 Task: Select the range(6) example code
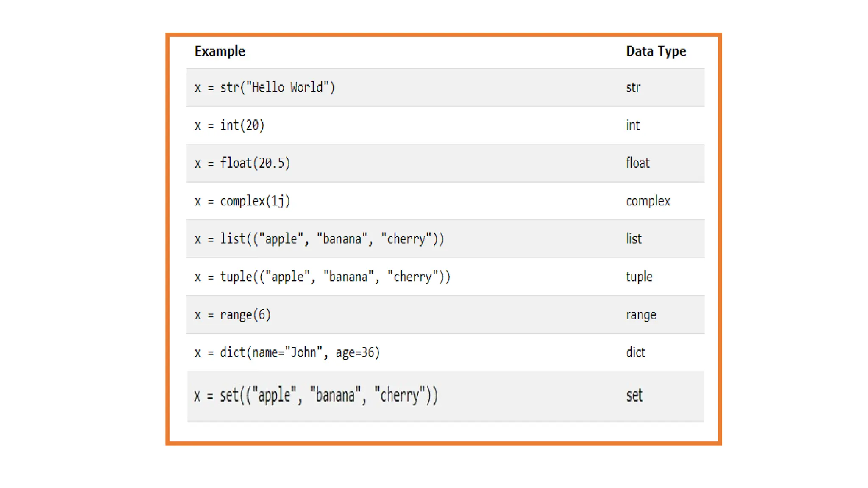(x=233, y=315)
